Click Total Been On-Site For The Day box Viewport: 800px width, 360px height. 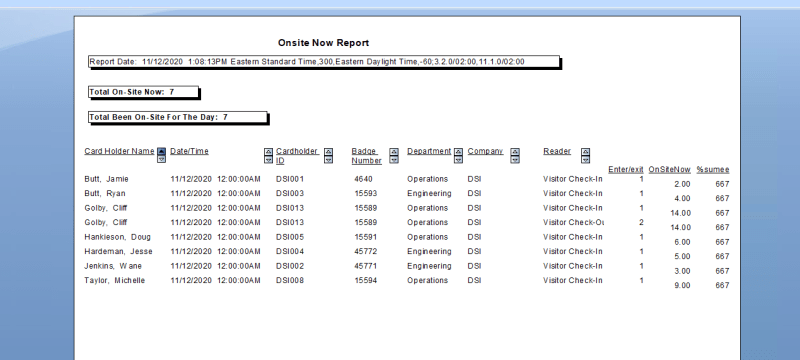click(x=178, y=117)
